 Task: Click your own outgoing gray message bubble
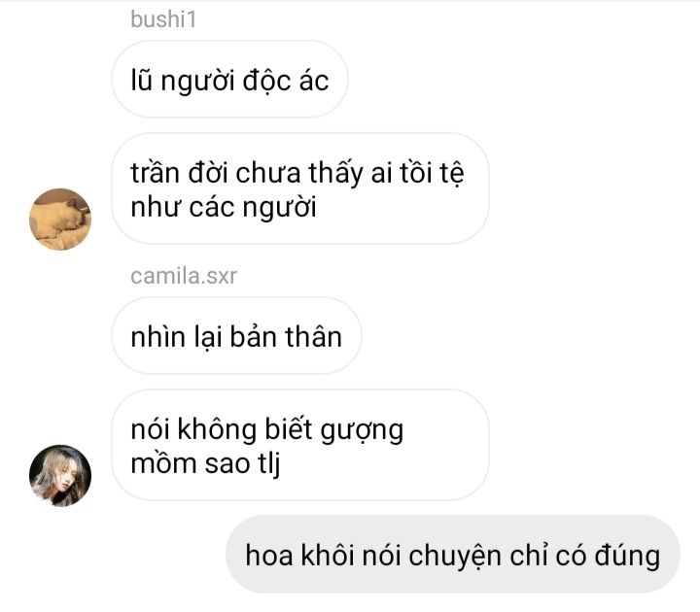click(x=453, y=555)
